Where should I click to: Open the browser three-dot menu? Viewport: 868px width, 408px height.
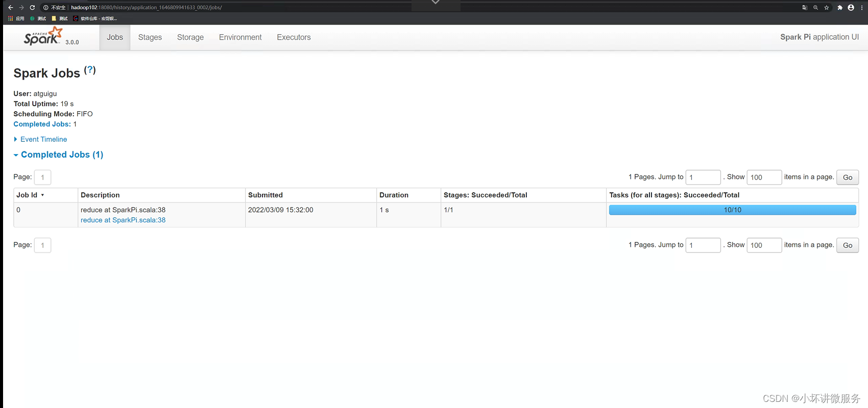click(x=862, y=8)
